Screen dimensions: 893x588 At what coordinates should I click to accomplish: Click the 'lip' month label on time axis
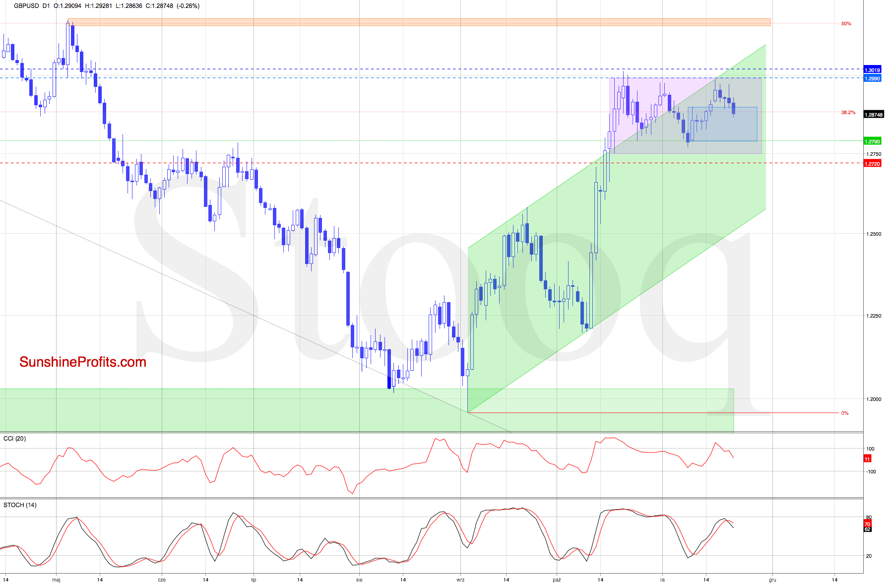[x=254, y=580]
